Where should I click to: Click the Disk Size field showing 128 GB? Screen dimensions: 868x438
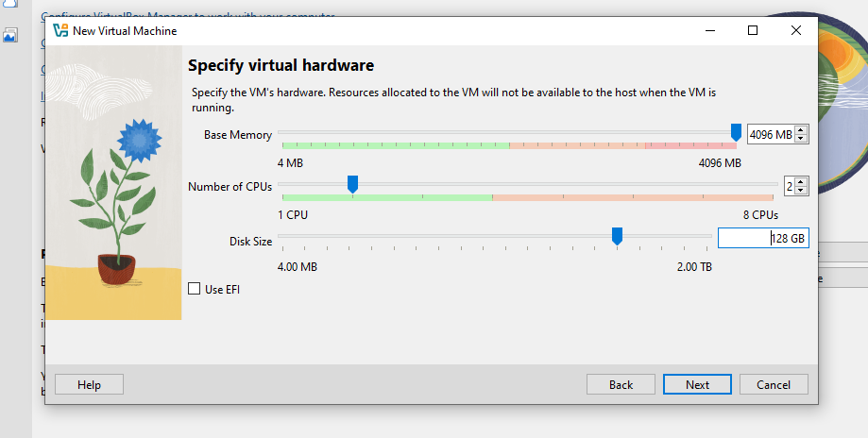click(x=762, y=239)
